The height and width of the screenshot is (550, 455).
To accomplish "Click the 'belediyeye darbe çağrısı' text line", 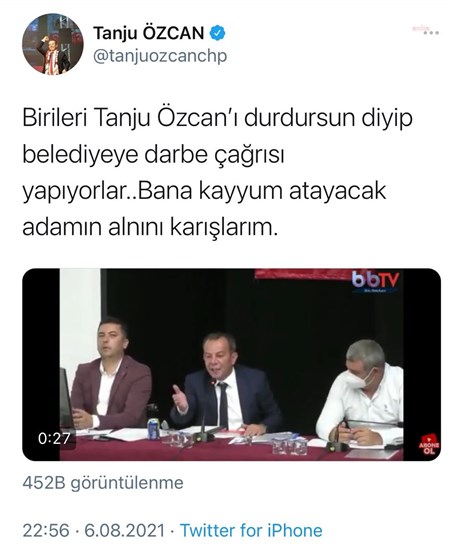I will point(153,156).
